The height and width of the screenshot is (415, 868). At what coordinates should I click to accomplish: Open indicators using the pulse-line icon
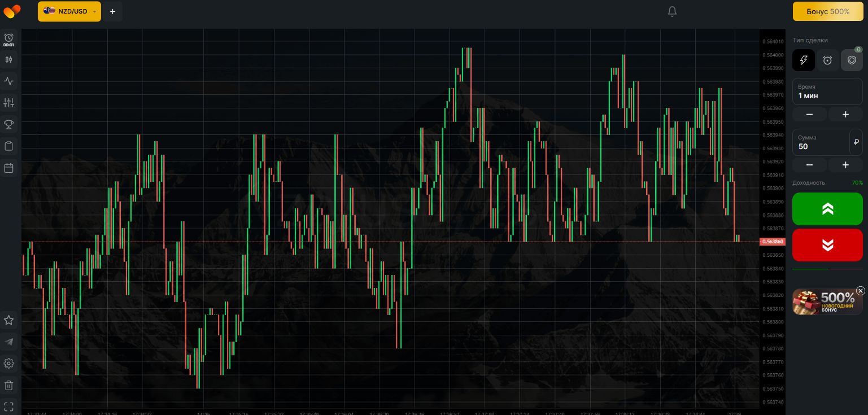(x=8, y=81)
